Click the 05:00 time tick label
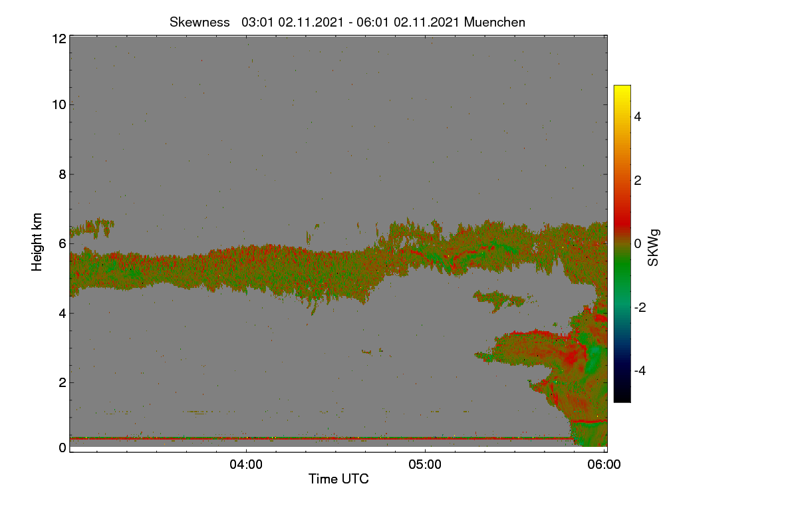The width and height of the screenshot is (798, 532). click(425, 464)
